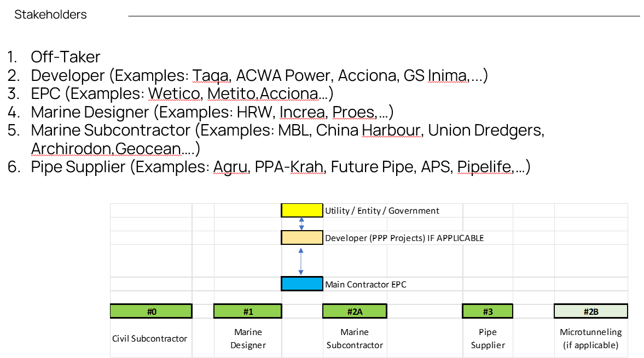Screen dimensions: 644x358
Task: Click the EPC examples line
Action: (x=182, y=93)
